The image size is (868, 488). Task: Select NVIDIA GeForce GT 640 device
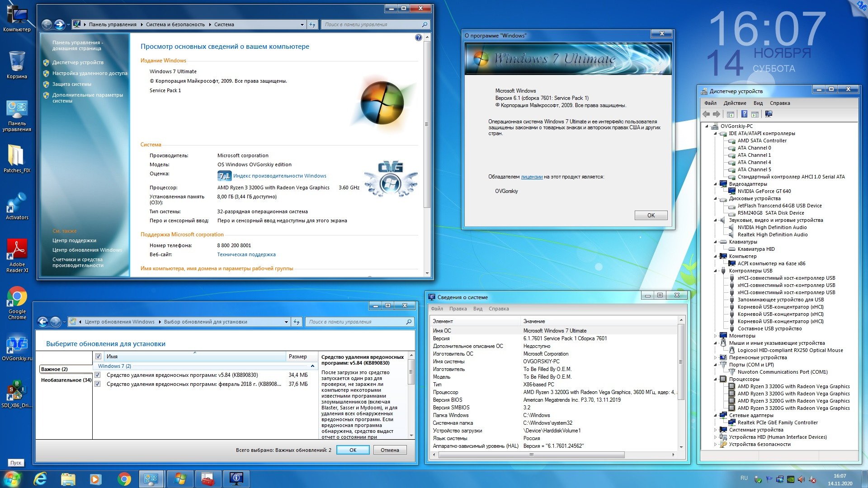point(764,192)
